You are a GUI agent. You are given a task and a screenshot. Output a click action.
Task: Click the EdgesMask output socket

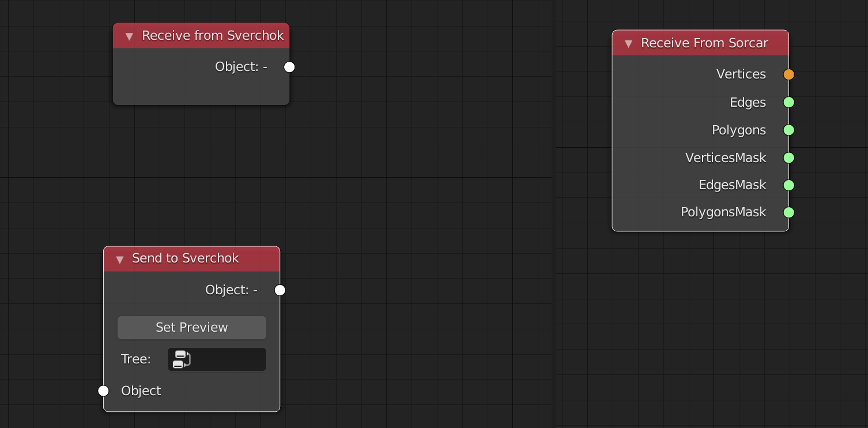788,185
